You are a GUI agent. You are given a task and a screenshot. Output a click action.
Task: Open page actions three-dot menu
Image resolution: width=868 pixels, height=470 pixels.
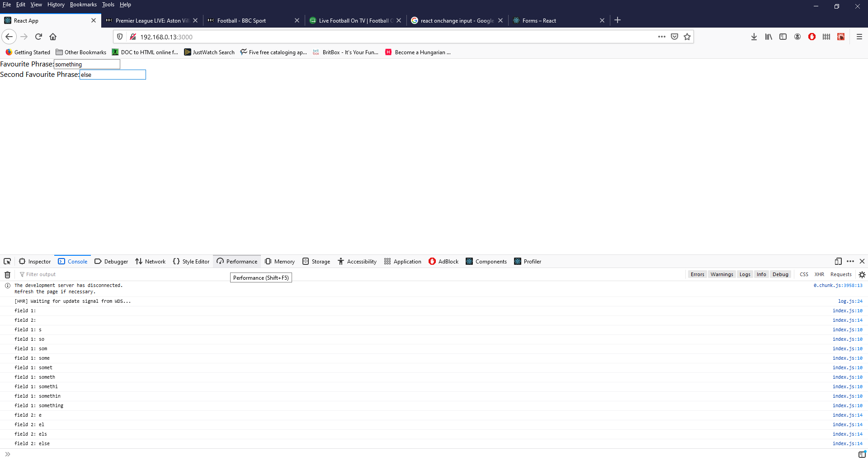tap(662, 37)
